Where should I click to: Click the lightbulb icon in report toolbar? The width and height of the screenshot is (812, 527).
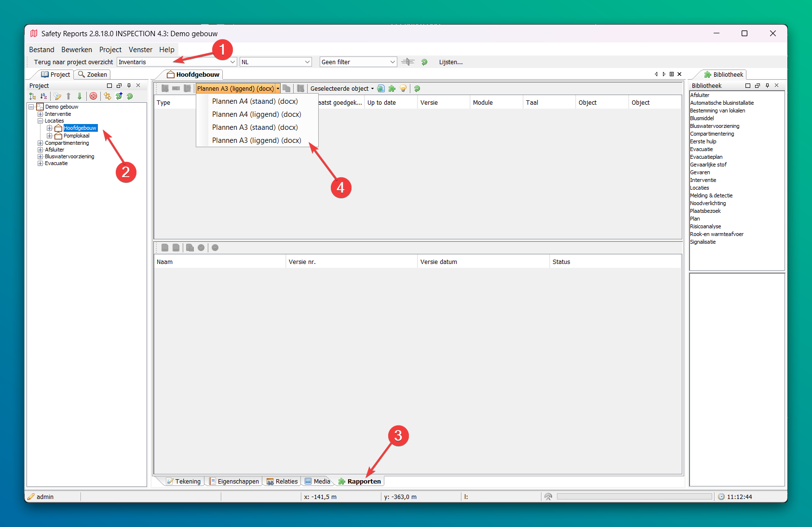[x=403, y=89]
